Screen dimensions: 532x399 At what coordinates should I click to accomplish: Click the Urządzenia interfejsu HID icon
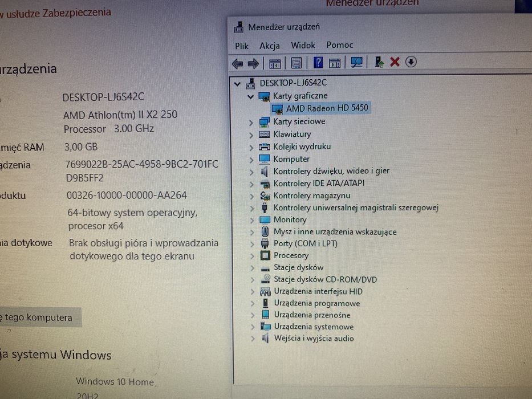(265, 291)
